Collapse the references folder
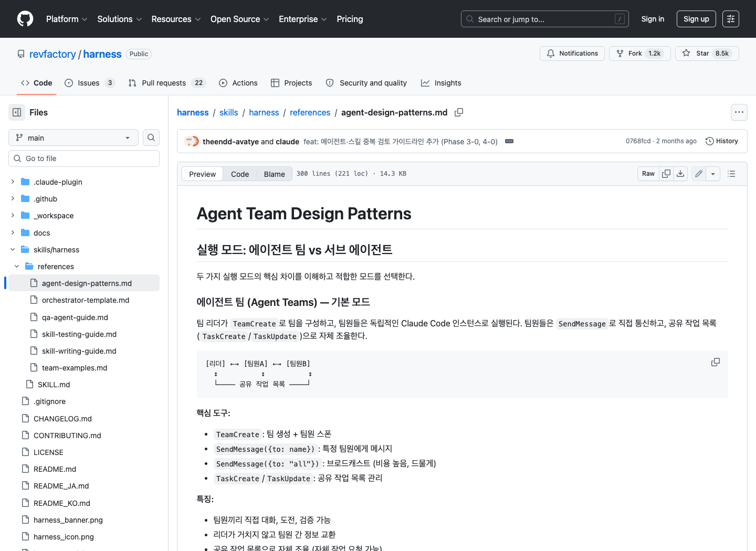 tap(17, 266)
